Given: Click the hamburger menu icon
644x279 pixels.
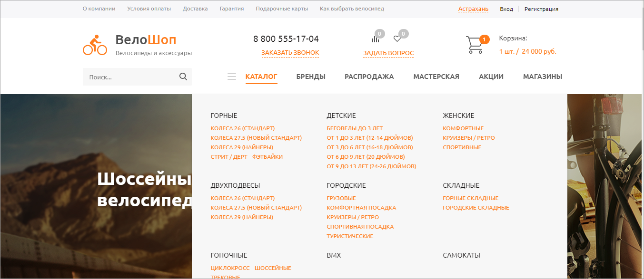Looking at the screenshot, I should click(x=232, y=77).
